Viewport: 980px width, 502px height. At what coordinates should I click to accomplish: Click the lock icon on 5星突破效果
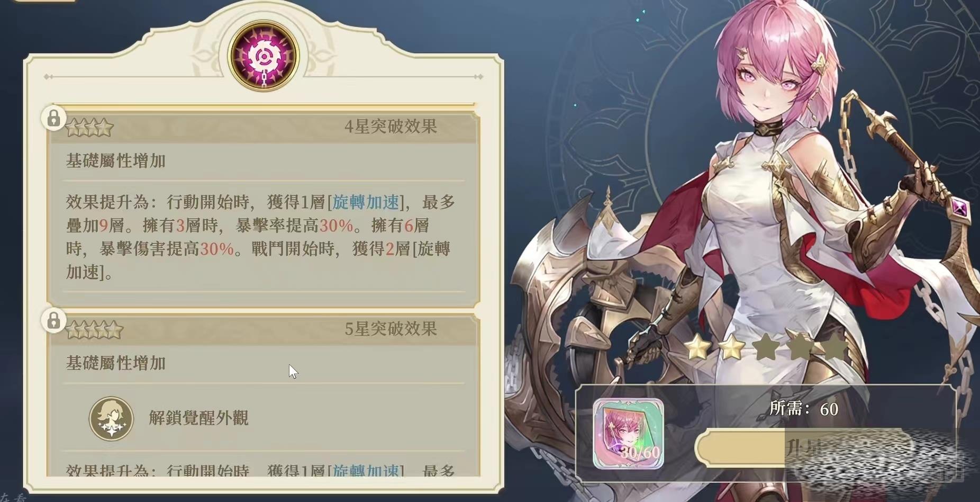(x=53, y=321)
